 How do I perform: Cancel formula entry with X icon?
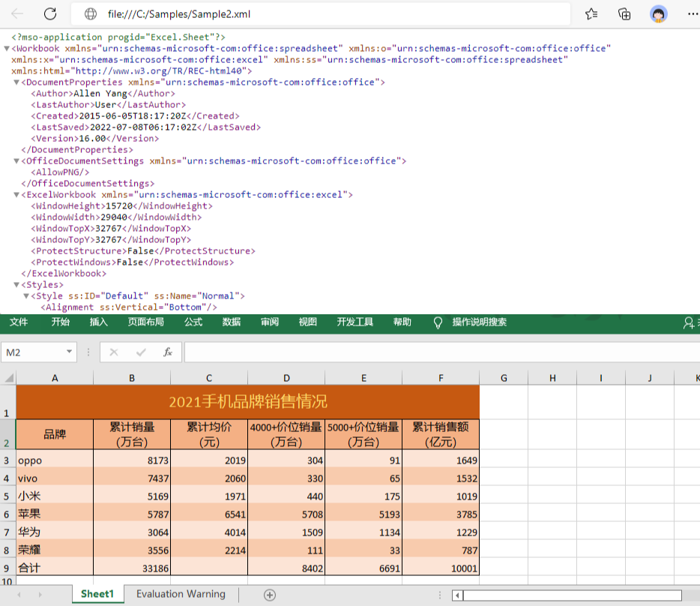click(x=114, y=352)
